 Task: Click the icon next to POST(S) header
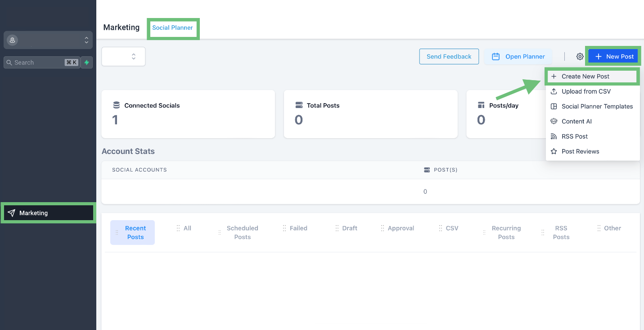(x=427, y=170)
